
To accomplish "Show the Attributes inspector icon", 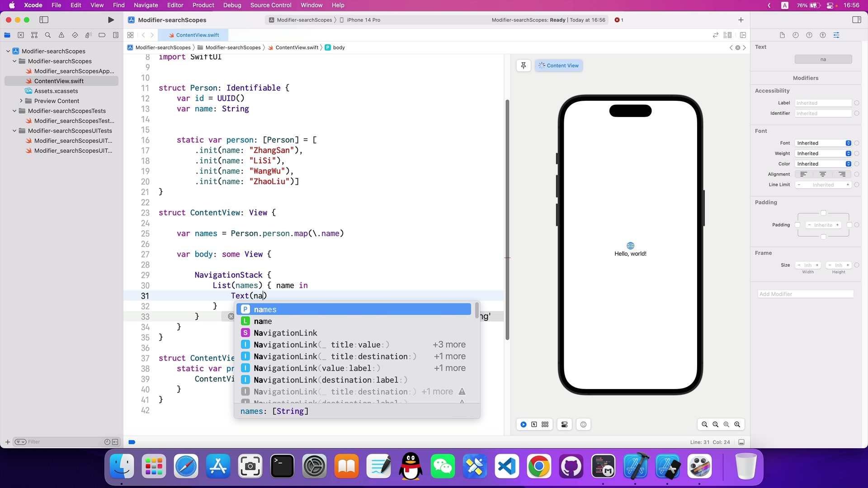I will click(x=836, y=35).
